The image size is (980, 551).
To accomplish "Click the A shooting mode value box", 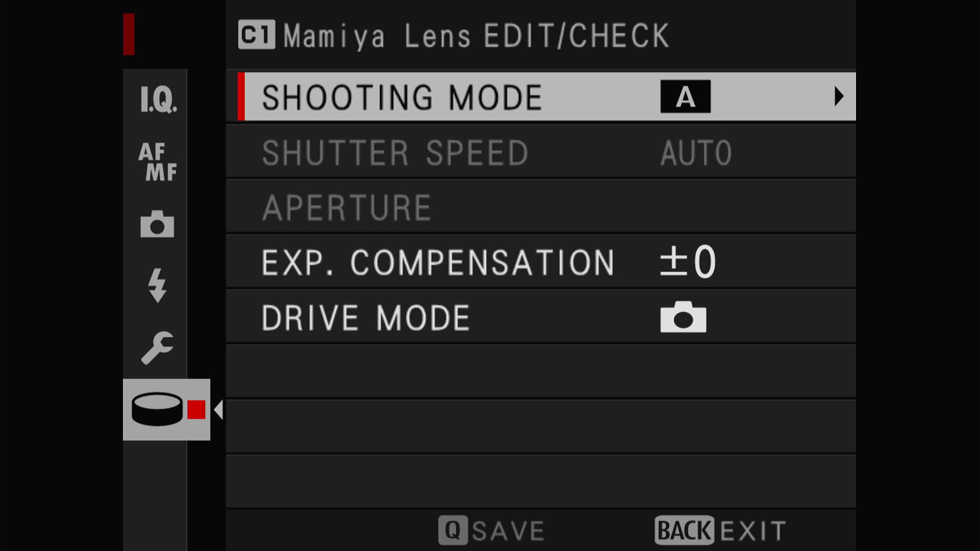I will (x=685, y=96).
